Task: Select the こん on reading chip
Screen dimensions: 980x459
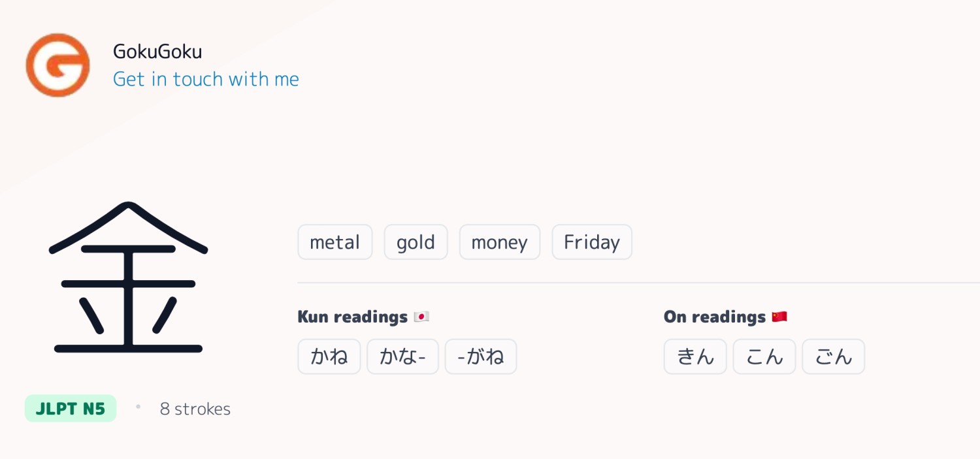Action: (764, 356)
